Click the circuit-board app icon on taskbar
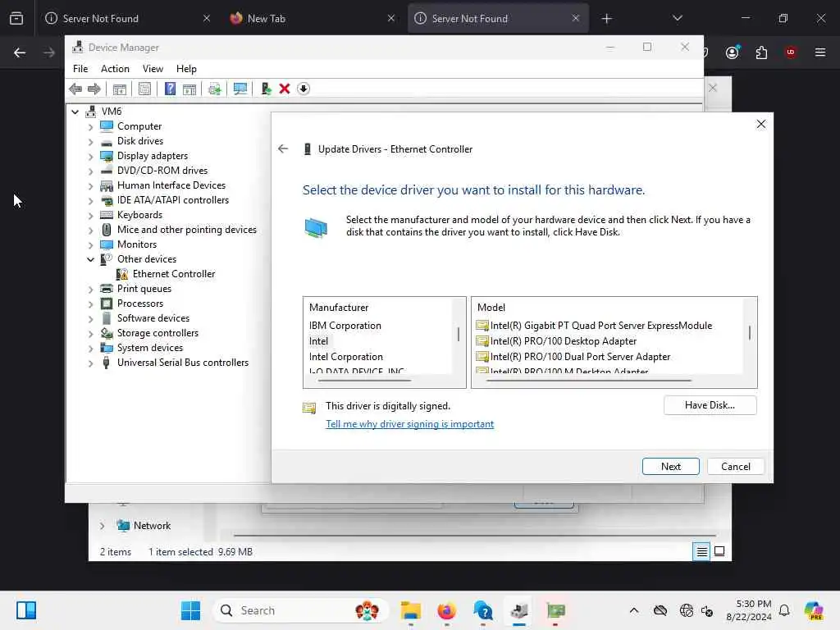The image size is (840, 630). (555, 610)
